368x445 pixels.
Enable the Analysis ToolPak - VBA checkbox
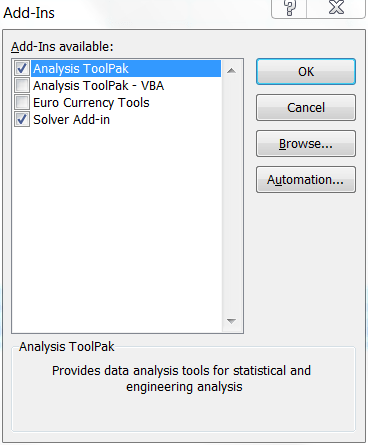[x=22, y=85]
